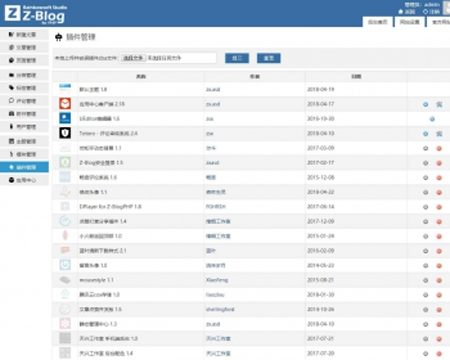Open 应用中心 in the sidebar
450x360 pixels.
tap(24, 180)
